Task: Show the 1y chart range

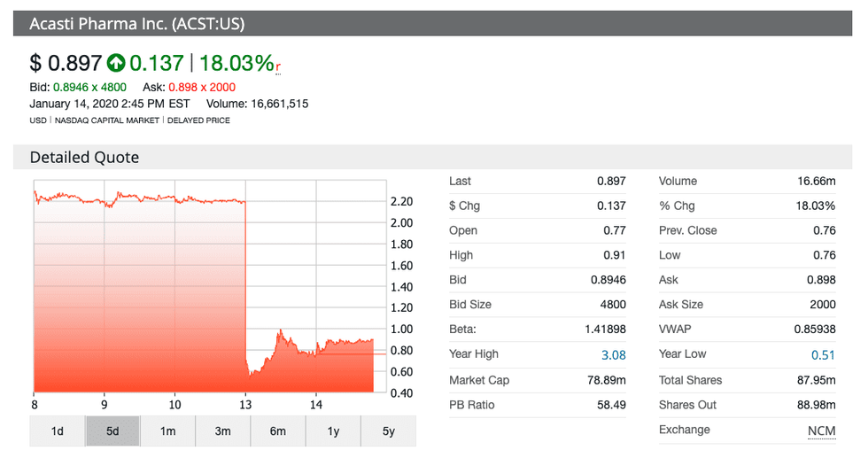Action: tap(333, 431)
